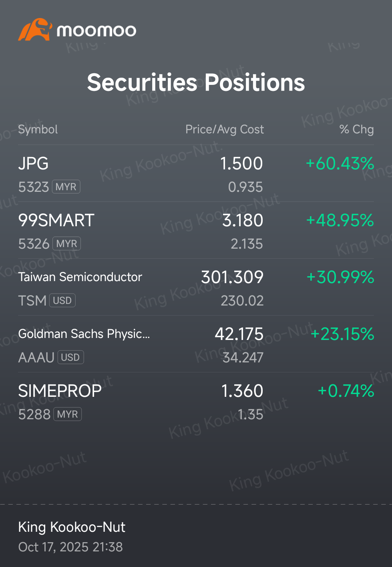The width and height of the screenshot is (392, 567).
Task: Open the 99SMART position row
Action: pyautogui.click(x=196, y=230)
